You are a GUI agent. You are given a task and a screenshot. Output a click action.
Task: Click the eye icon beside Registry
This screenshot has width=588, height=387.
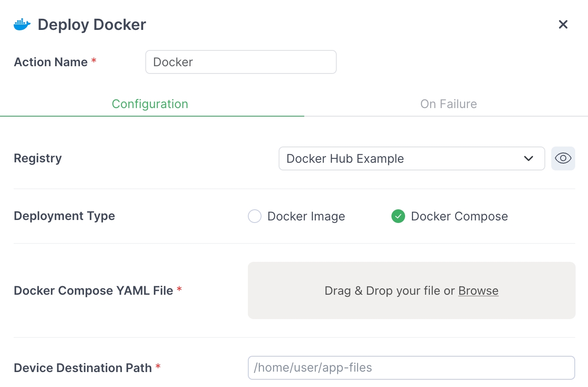tap(563, 158)
